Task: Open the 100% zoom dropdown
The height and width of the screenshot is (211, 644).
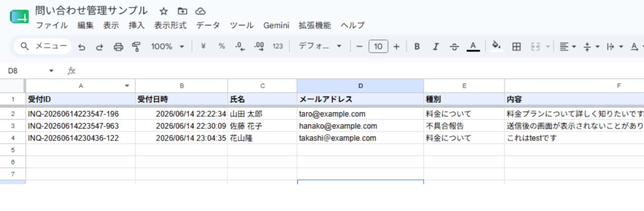Action: (x=168, y=46)
